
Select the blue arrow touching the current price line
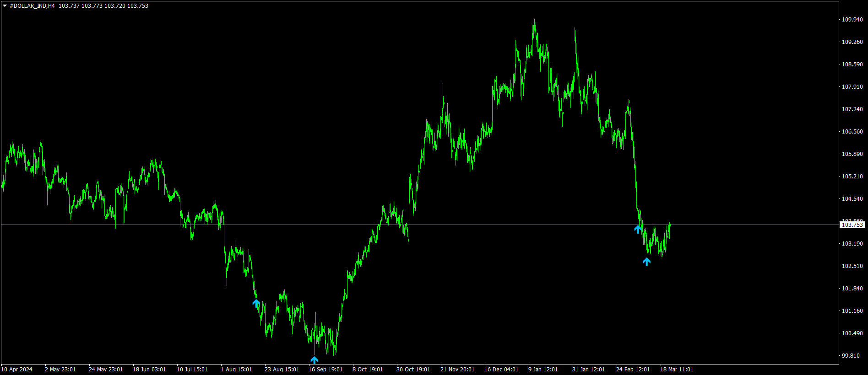tap(638, 229)
